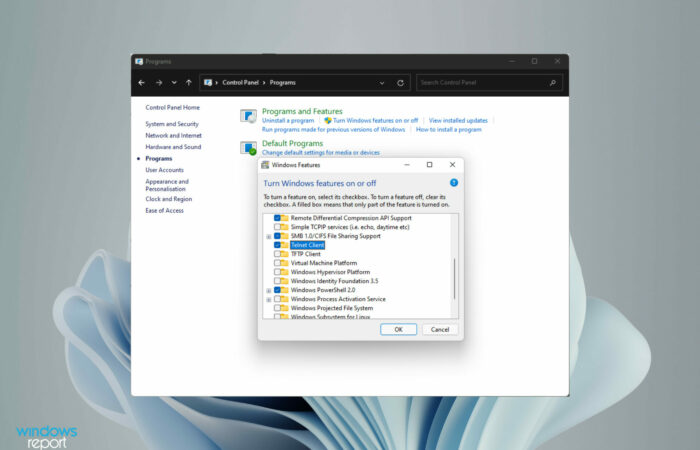The image size is (700, 450).
Task: Expand Windows PowerShell 2.0 node
Action: point(269,290)
